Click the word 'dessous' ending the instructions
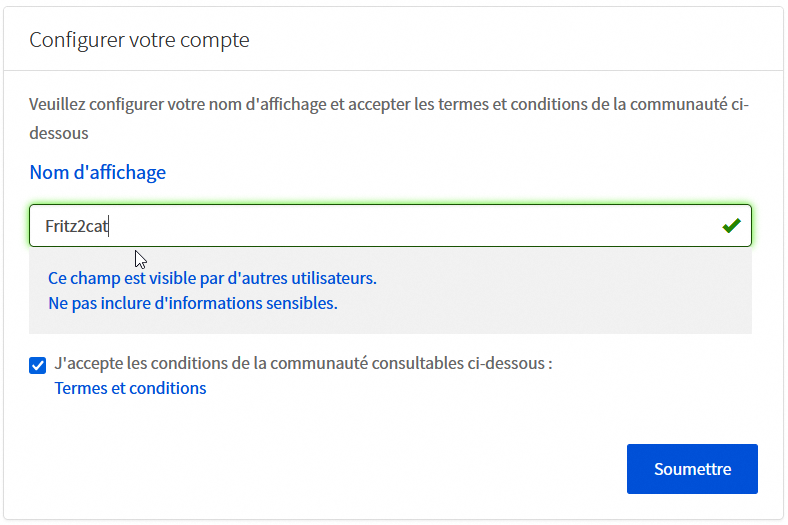The image size is (788, 525). 59,132
